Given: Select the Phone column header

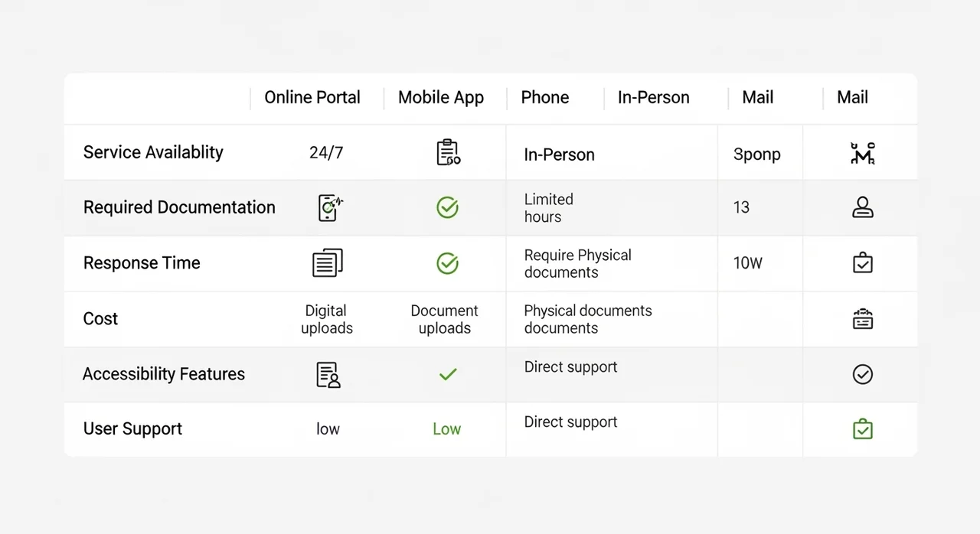Looking at the screenshot, I should [545, 98].
